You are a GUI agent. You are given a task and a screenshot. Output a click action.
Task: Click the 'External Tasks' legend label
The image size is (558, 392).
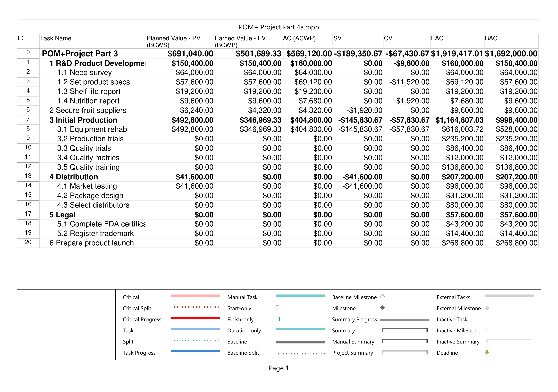[x=453, y=297]
